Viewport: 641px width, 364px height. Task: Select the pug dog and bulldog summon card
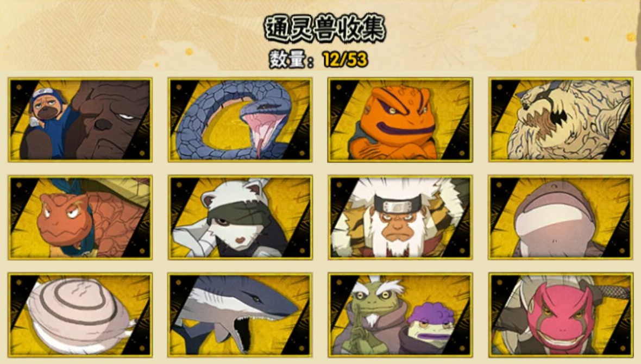coord(80,120)
